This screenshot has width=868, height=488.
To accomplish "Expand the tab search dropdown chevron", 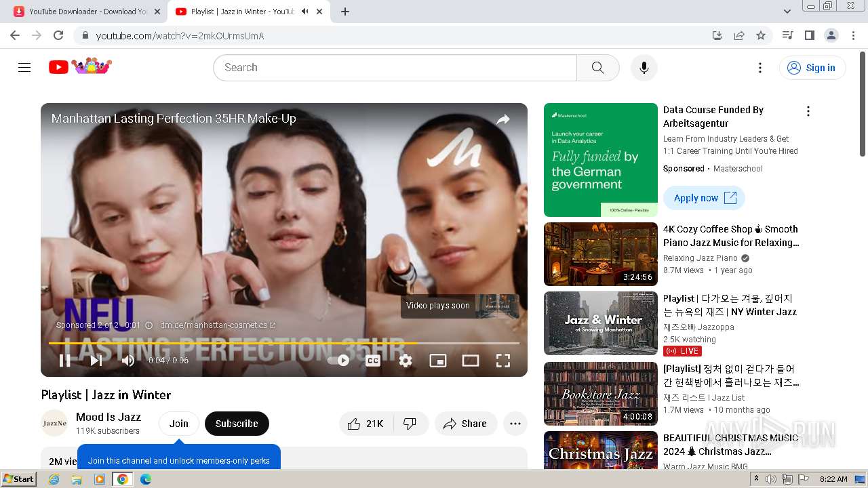I will [x=787, y=12].
